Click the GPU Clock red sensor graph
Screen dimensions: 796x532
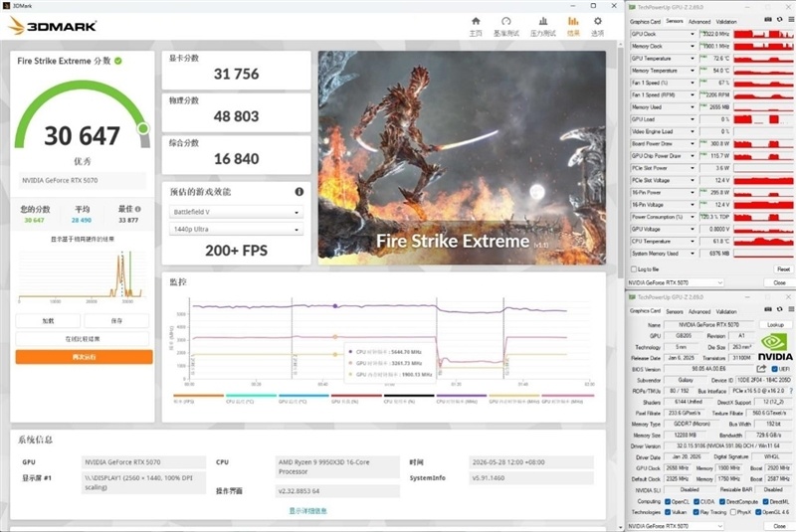coord(763,34)
